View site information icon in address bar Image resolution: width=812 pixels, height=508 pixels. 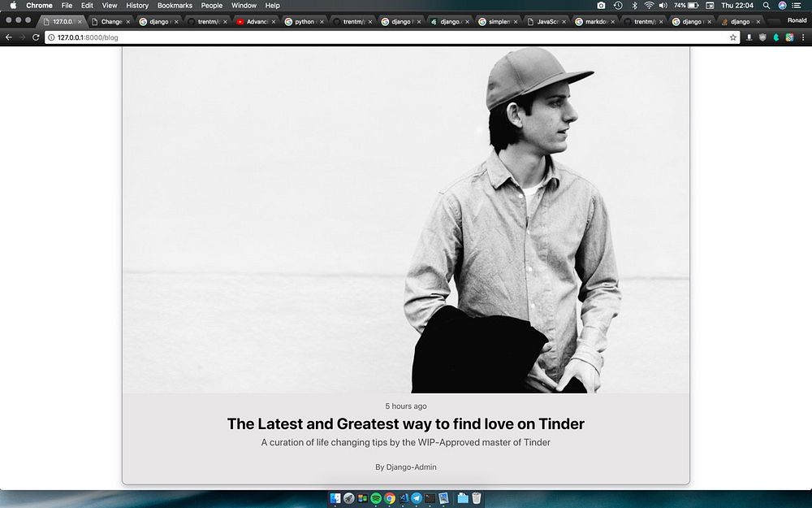click(51, 37)
